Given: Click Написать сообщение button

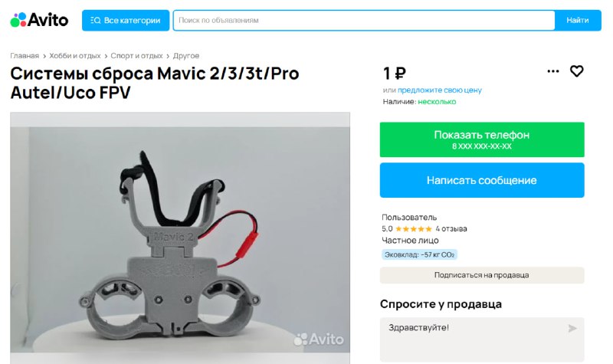Looking at the screenshot, I should pyautogui.click(x=482, y=180).
